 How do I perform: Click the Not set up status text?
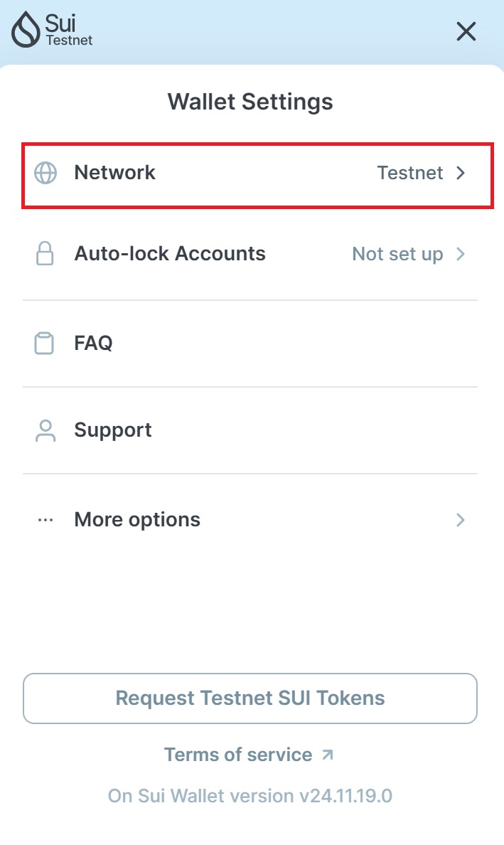pos(397,254)
